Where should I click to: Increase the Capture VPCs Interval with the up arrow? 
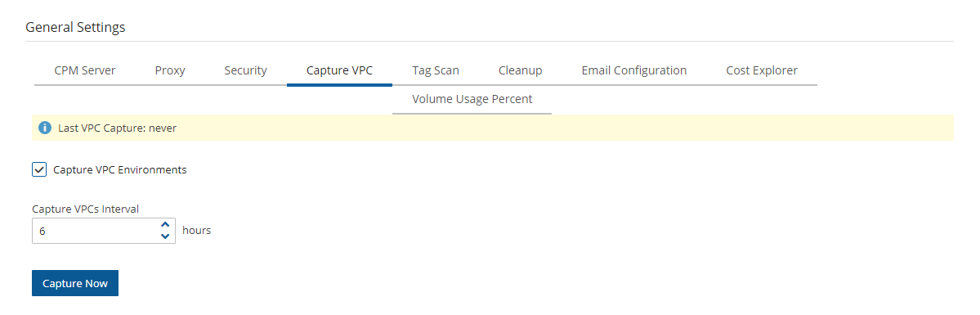(x=165, y=225)
